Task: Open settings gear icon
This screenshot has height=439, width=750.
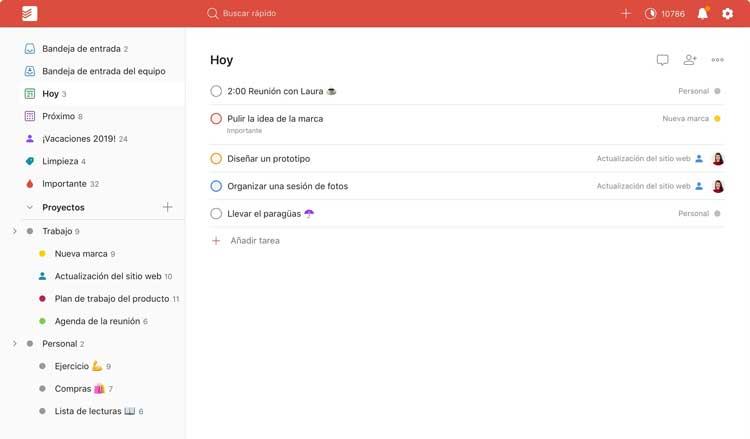Action: point(728,13)
